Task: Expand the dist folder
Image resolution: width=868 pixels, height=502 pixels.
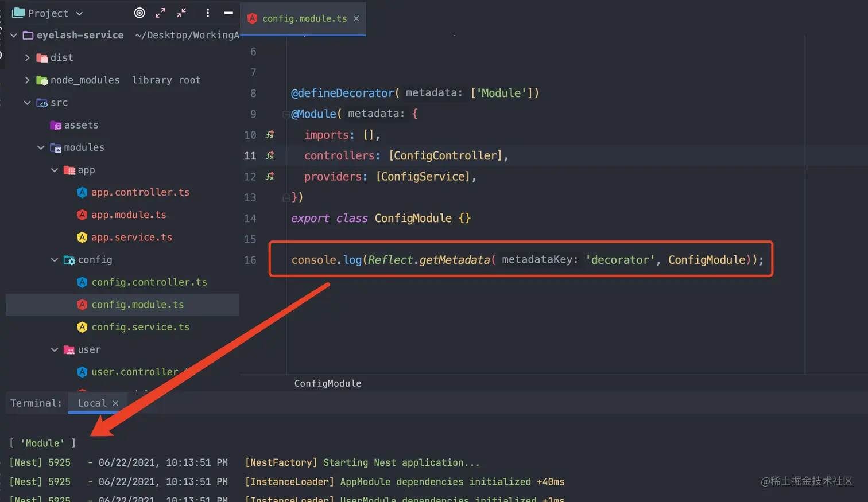Action: (27, 57)
